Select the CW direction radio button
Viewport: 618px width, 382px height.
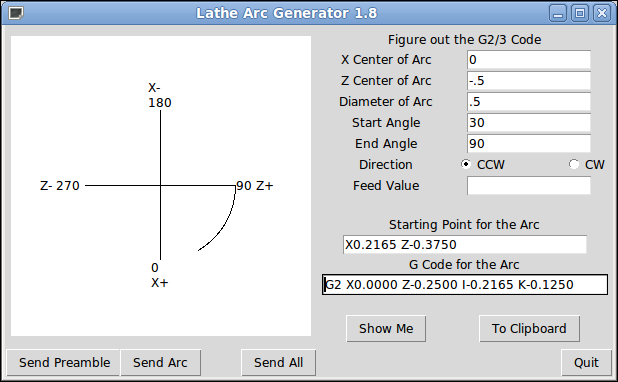point(574,164)
